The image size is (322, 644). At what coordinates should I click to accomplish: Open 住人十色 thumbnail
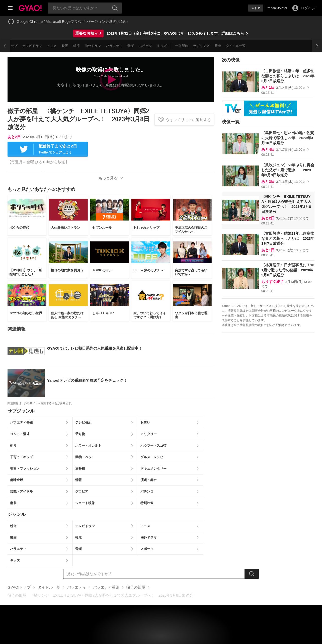68,295
